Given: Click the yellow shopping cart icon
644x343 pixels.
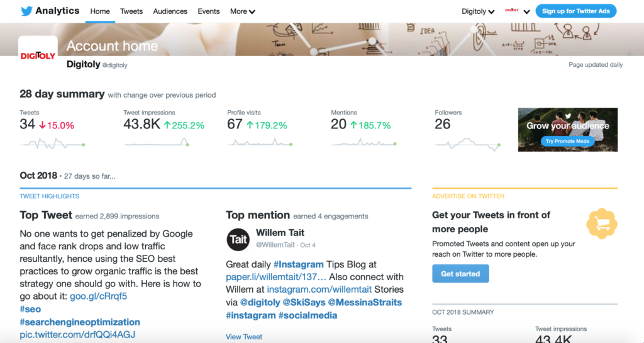Looking at the screenshot, I should (602, 223).
